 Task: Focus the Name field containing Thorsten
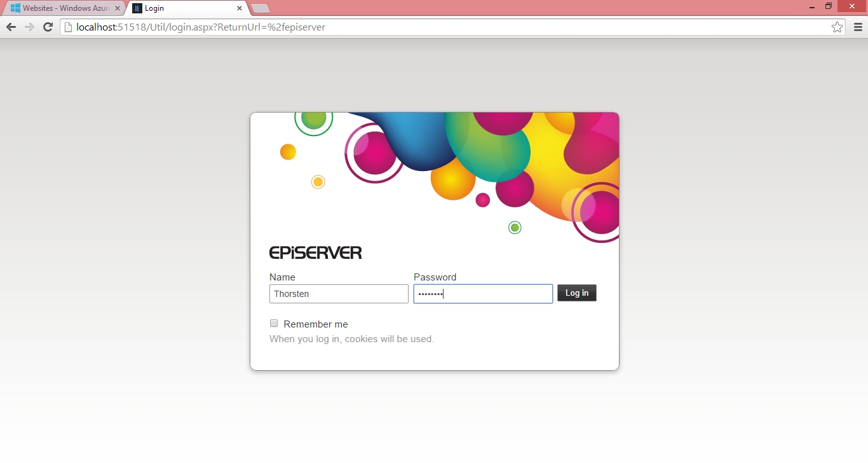click(339, 294)
